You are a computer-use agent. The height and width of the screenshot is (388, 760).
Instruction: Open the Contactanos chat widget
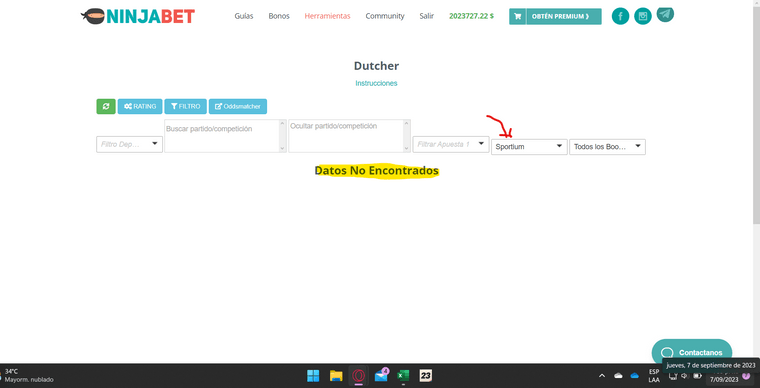(692, 352)
